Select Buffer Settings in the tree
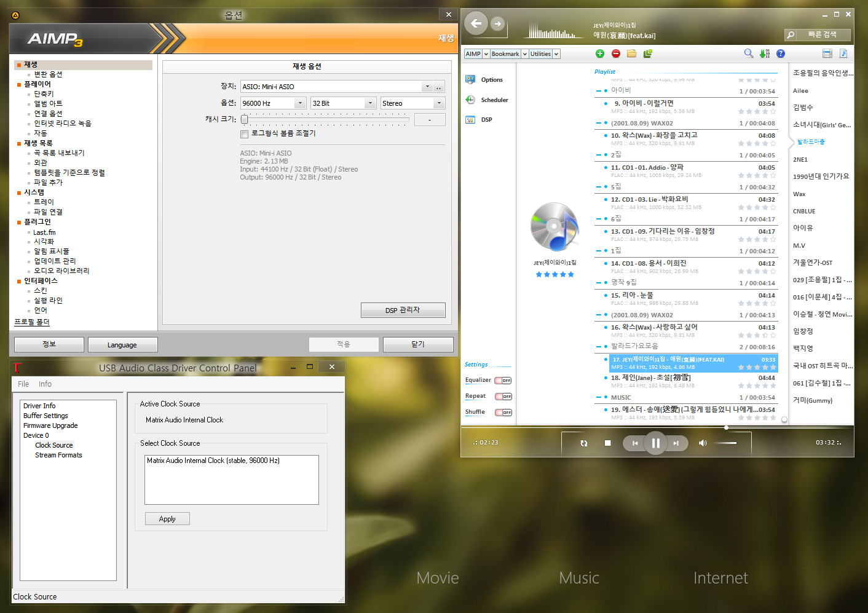The image size is (868, 613). click(x=45, y=416)
